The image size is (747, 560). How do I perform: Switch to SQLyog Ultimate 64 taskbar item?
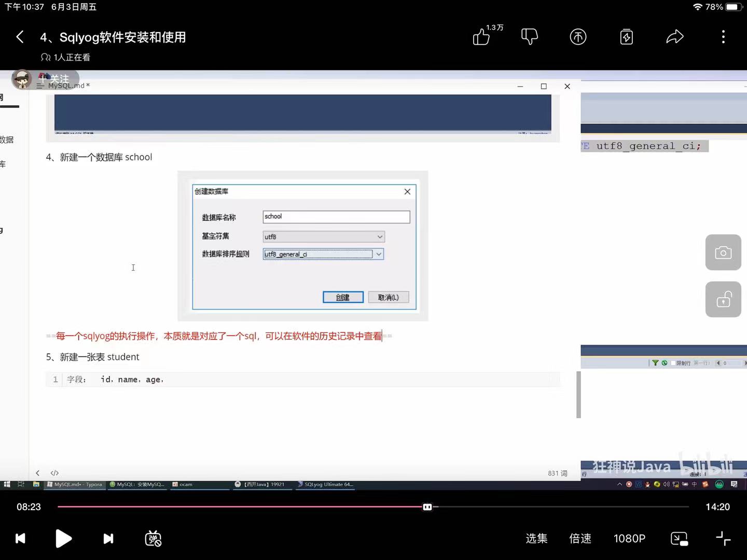pyautogui.click(x=325, y=484)
